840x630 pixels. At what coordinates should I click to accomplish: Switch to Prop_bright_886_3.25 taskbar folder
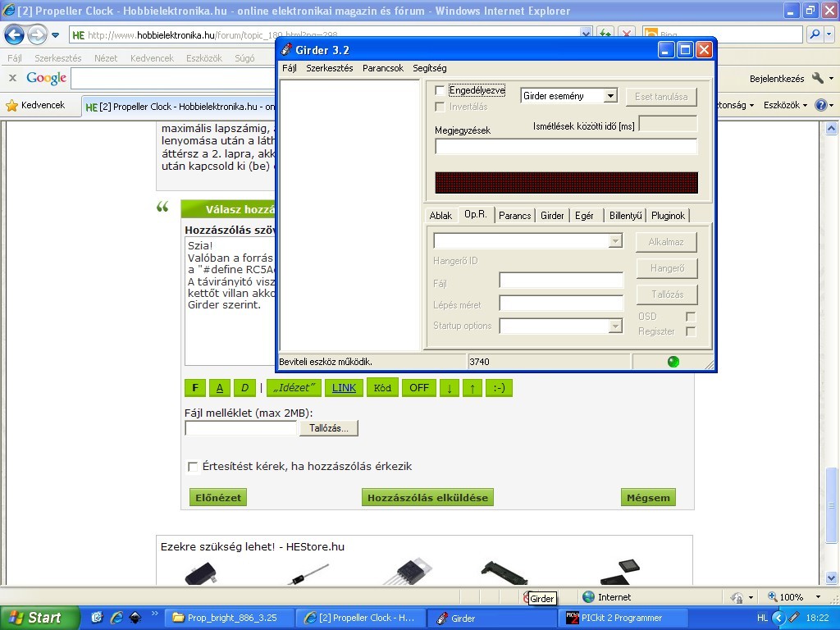pos(230,618)
